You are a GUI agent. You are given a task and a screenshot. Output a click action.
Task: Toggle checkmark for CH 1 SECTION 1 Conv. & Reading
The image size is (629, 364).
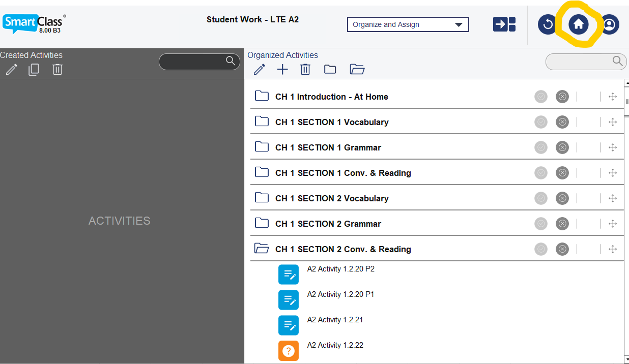click(541, 173)
